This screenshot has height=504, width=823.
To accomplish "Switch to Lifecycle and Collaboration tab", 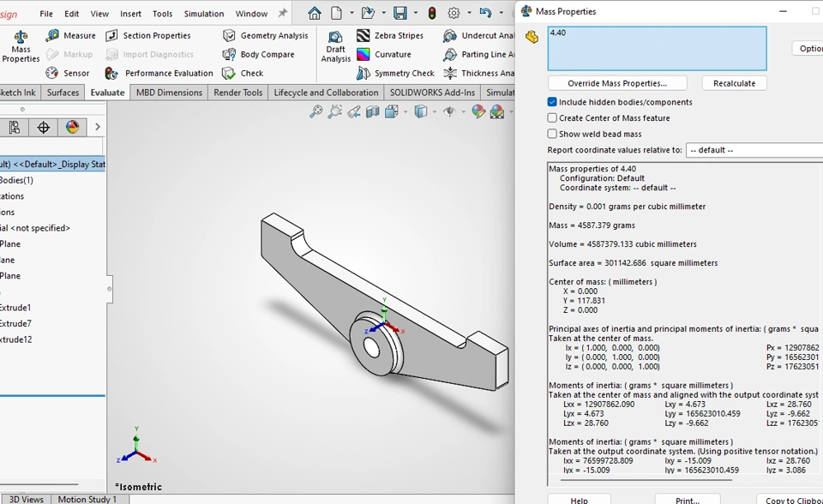I will [326, 93].
